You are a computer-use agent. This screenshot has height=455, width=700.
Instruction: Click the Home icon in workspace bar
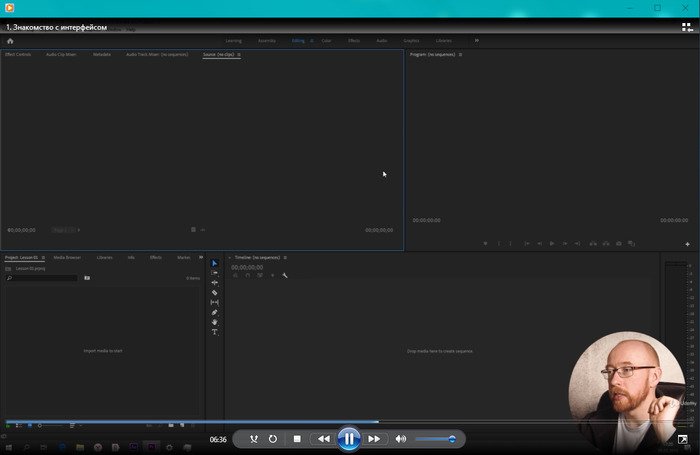click(x=10, y=41)
